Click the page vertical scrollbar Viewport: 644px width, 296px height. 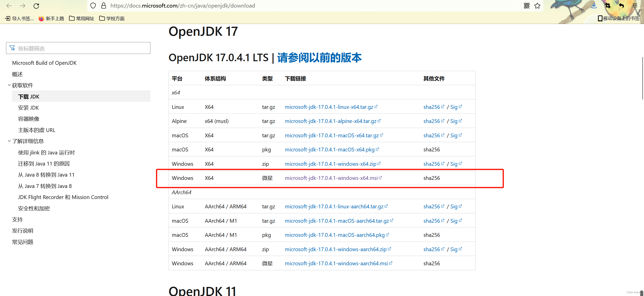pyautogui.click(x=642, y=78)
